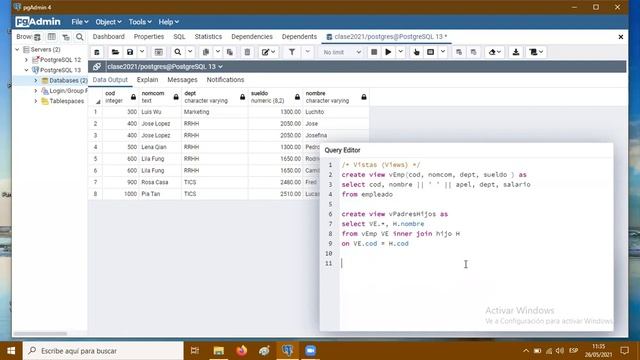Image resolution: width=640 pixels, height=360 pixels.
Task: Open the Execute options dropdown arrow
Action: [x=400, y=52]
